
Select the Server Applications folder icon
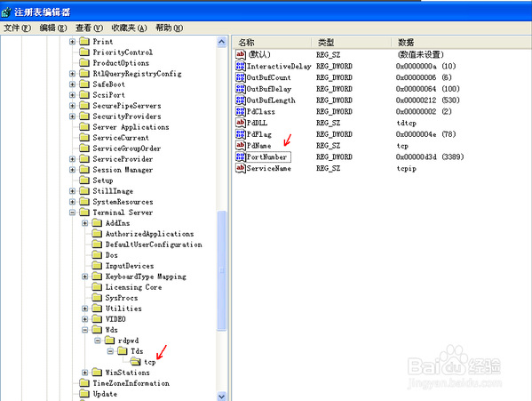coord(84,126)
